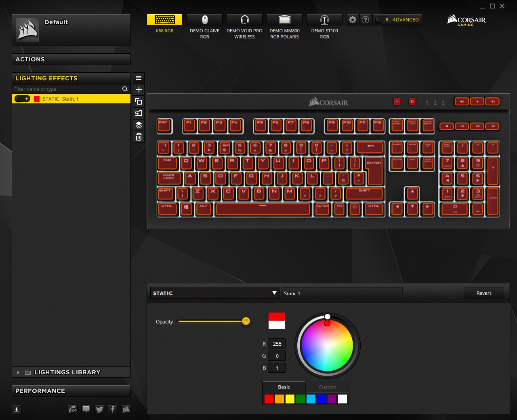
Task: Delete the selected lighting effect
Action: click(x=139, y=137)
